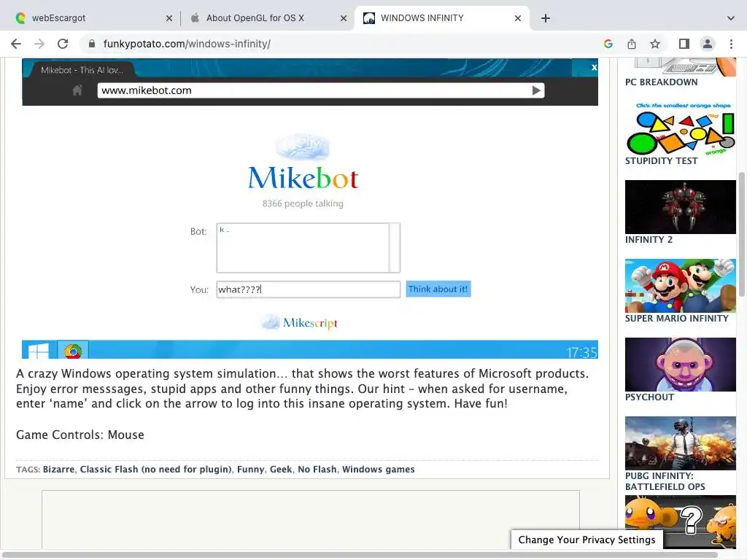This screenshot has width=747, height=560.
Task: Open the Geek tag link
Action: pos(281,469)
